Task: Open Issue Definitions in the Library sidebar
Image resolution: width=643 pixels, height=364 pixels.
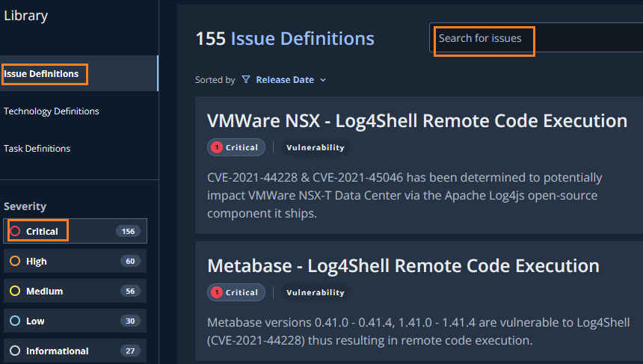Action: (x=41, y=74)
